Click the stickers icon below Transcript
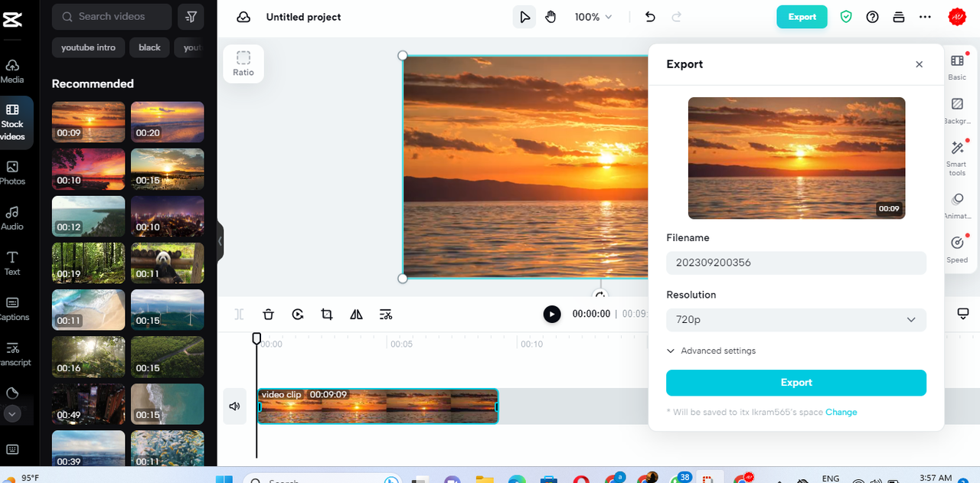The height and width of the screenshot is (483, 980). click(x=12, y=393)
